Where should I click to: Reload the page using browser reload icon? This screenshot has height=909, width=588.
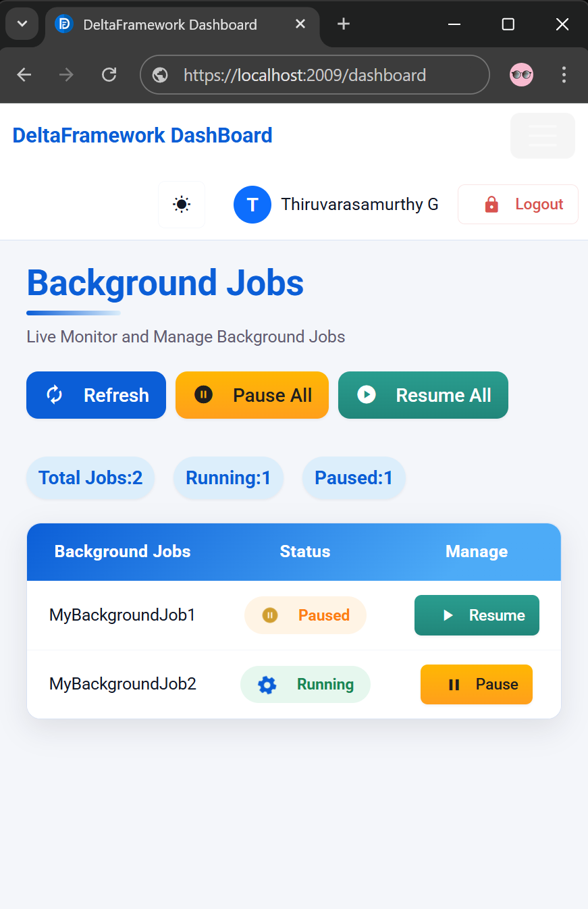point(109,74)
